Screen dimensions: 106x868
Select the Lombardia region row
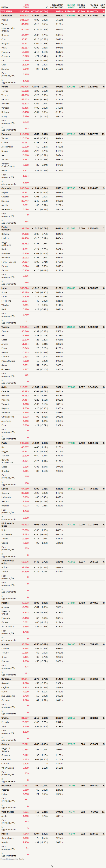point(53,15)
